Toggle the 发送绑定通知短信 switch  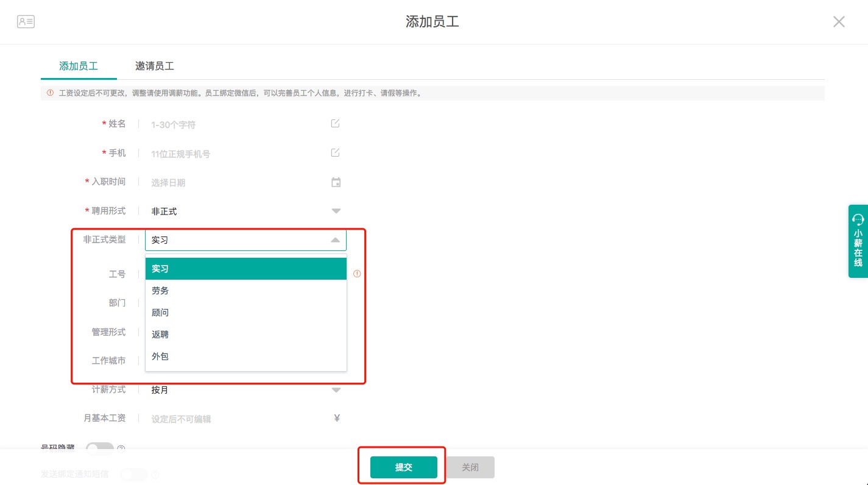coord(134,474)
